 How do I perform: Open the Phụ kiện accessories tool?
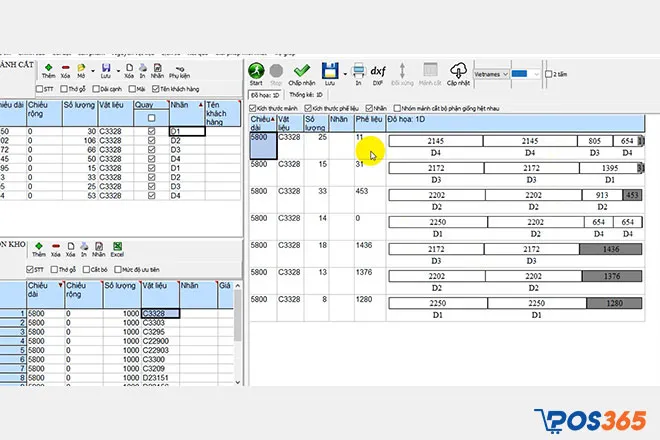point(179,68)
